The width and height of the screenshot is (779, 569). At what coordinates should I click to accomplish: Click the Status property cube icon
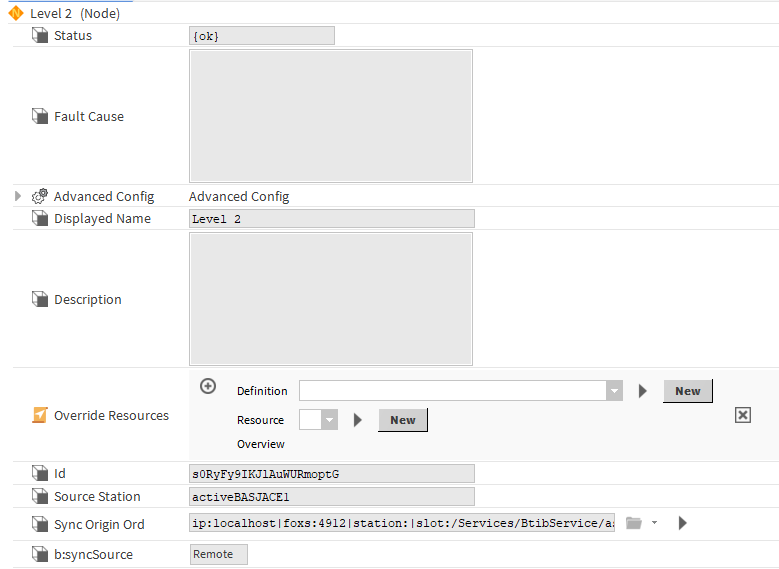pyautogui.click(x=40, y=36)
